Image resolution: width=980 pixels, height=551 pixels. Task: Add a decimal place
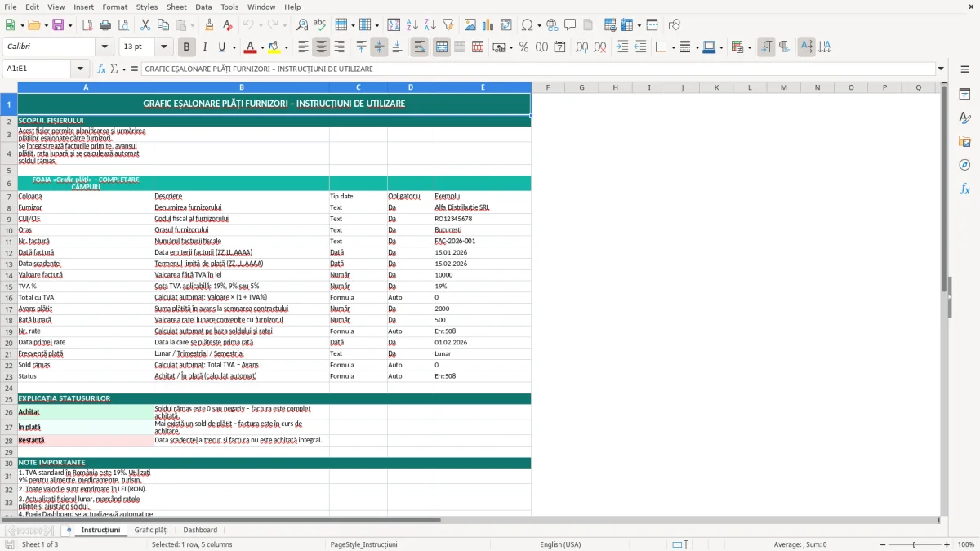[x=582, y=47]
